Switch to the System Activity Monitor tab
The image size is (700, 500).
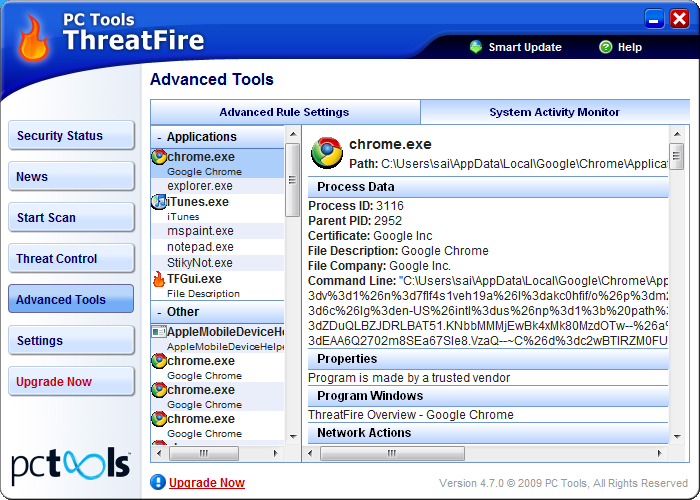554,112
